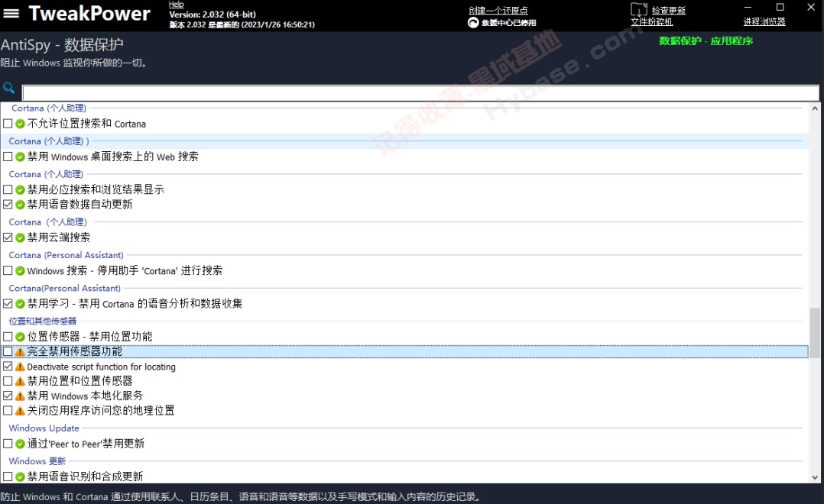Click the list scrollbar down arrow

pos(815,477)
